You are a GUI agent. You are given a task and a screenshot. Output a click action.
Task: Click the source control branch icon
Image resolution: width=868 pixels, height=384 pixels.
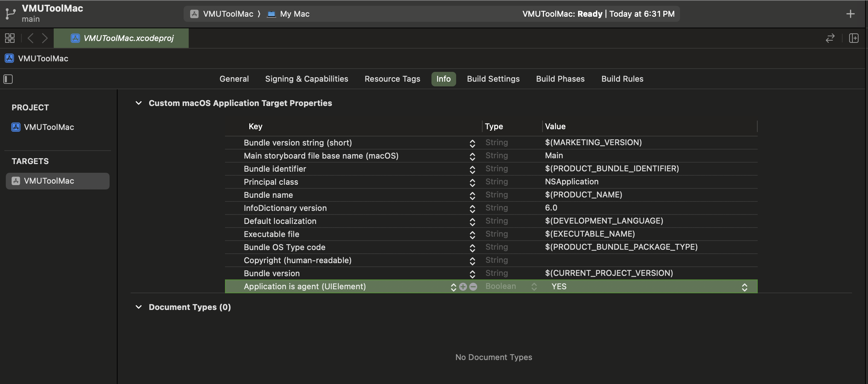click(10, 14)
